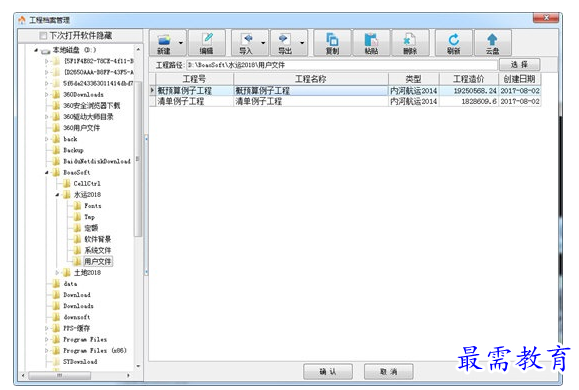Select the Downloads folder in tree
Viewport: 579px width, 390px height.
tap(78, 306)
